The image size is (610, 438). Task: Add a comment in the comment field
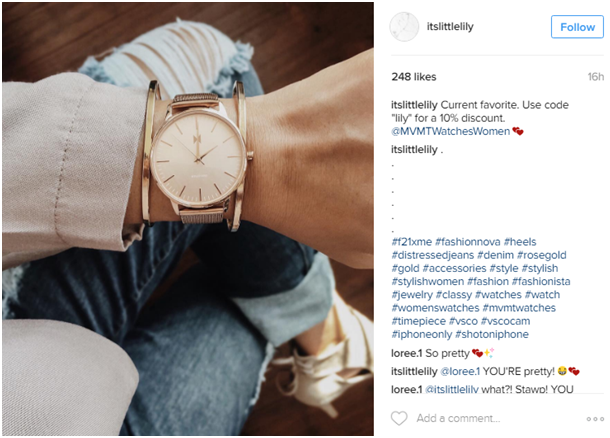pos(458,418)
